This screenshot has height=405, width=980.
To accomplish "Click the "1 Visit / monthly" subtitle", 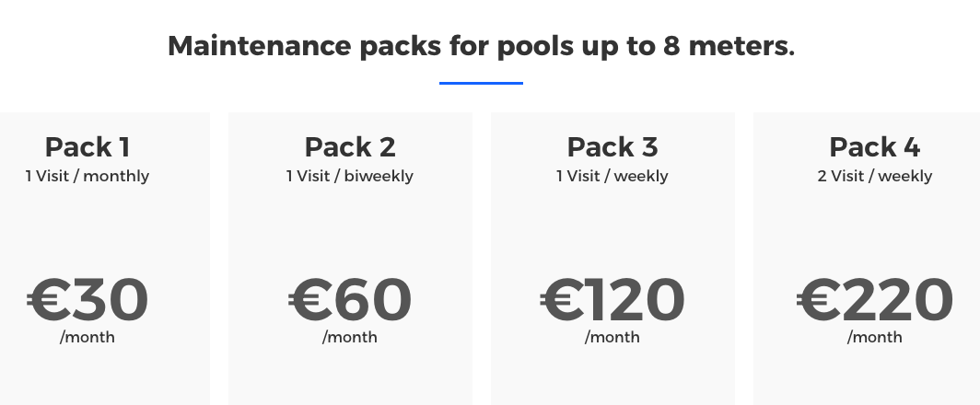I will 87,176.
